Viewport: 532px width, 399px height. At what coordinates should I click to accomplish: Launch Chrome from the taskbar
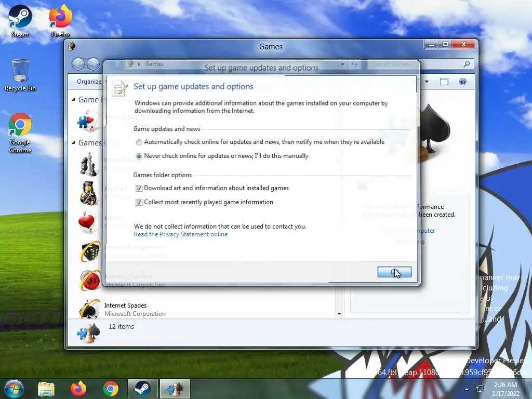click(110, 389)
